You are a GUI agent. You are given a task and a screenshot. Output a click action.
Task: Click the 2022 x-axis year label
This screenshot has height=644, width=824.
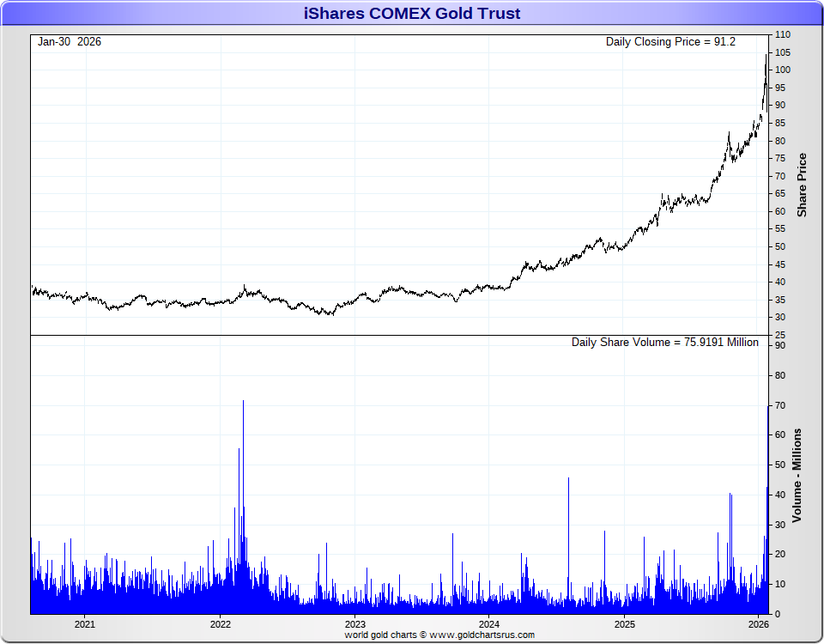(x=221, y=624)
